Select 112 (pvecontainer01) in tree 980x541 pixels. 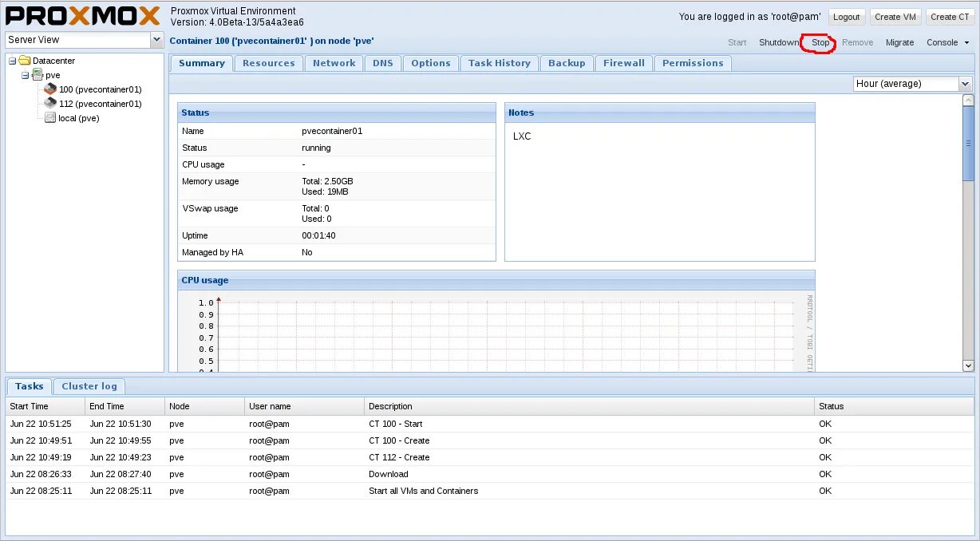tap(101, 104)
